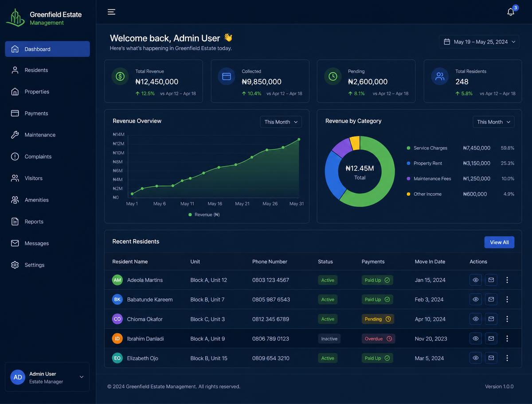Email Ibrahim Danladi via envelope icon

[491, 338]
